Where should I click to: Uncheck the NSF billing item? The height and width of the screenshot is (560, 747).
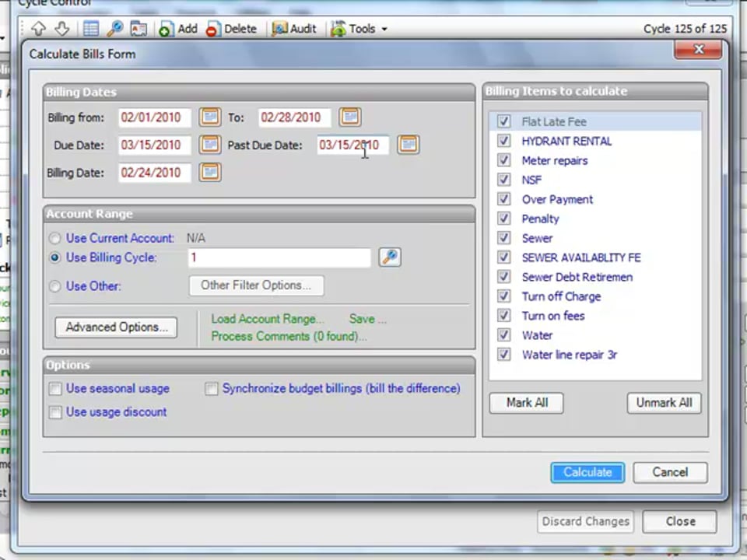[504, 180]
